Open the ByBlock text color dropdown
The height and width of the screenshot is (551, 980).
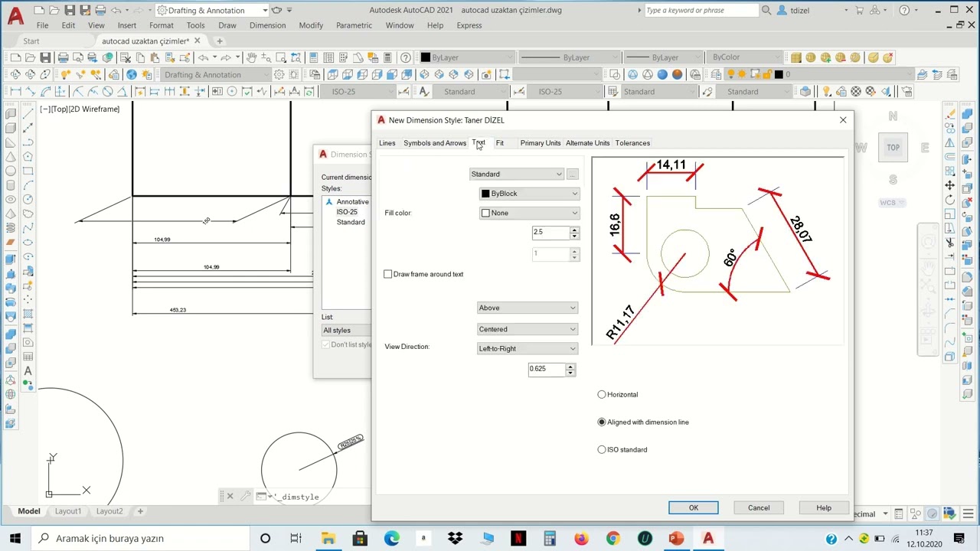pos(529,194)
